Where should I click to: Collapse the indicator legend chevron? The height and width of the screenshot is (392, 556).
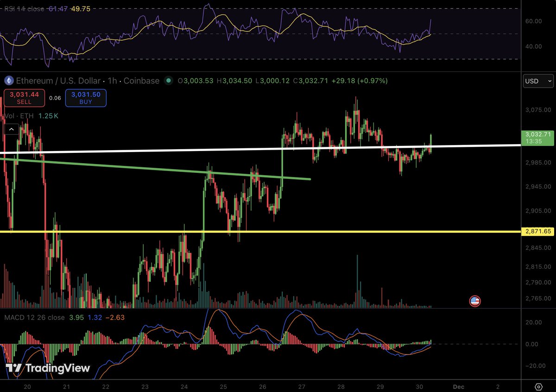pos(12,129)
